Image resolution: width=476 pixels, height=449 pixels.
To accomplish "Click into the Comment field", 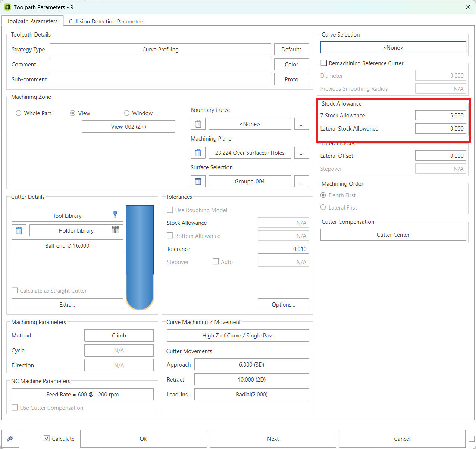I will pyautogui.click(x=160, y=64).
